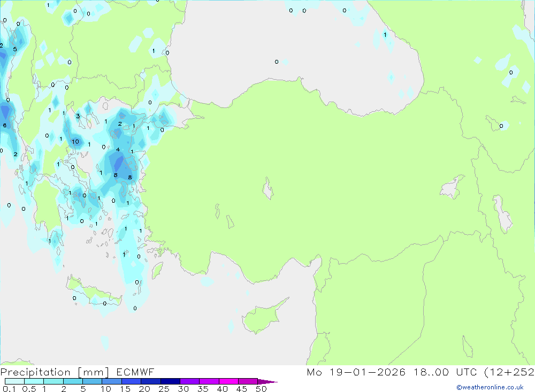Pick the 0.5–1 mm legend color box
Image resolution: width=535 pixels, height=392 pixels.
coord(34,381)
